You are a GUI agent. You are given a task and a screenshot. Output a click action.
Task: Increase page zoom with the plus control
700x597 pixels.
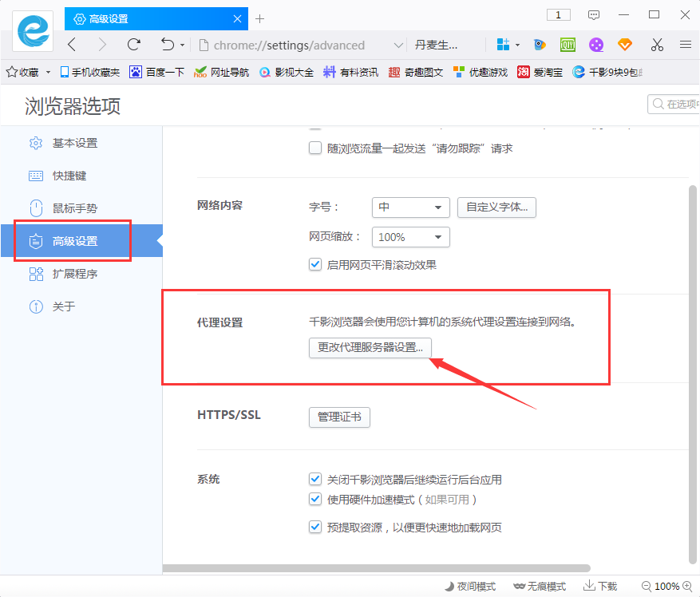click(686, 586)
